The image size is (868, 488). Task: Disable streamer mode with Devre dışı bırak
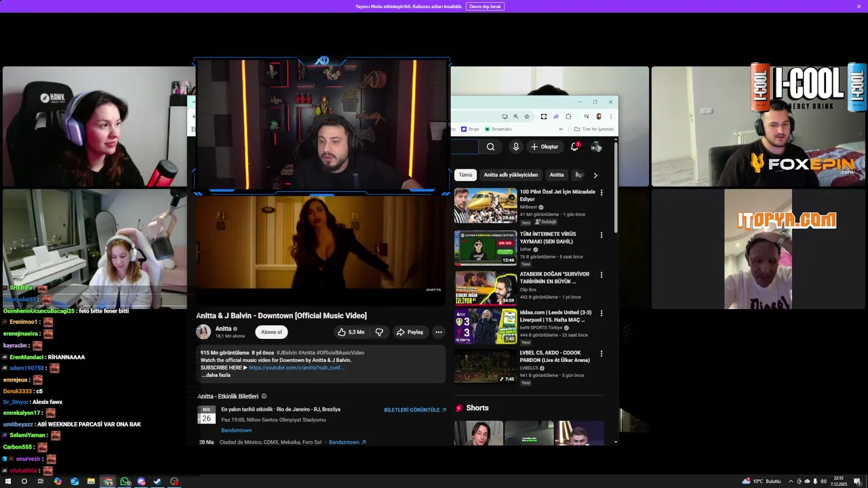pos(485,6)
